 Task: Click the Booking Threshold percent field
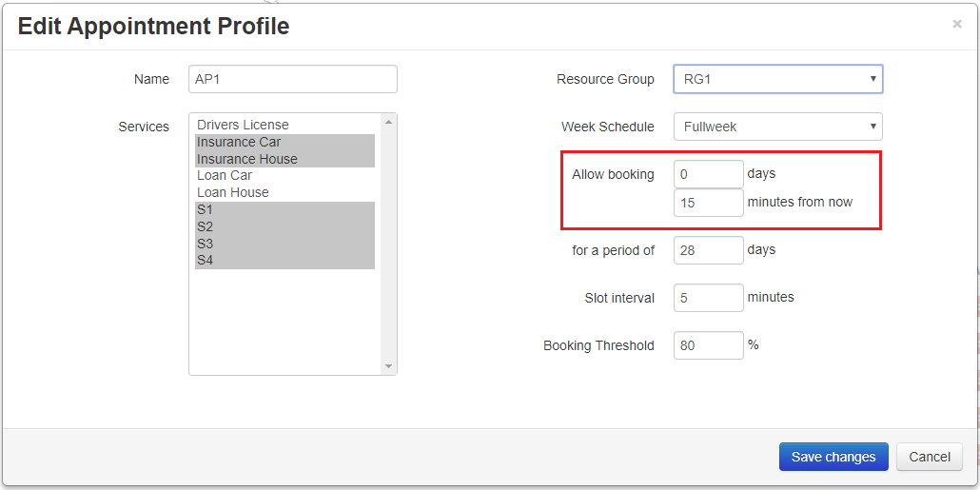point(709,345)
